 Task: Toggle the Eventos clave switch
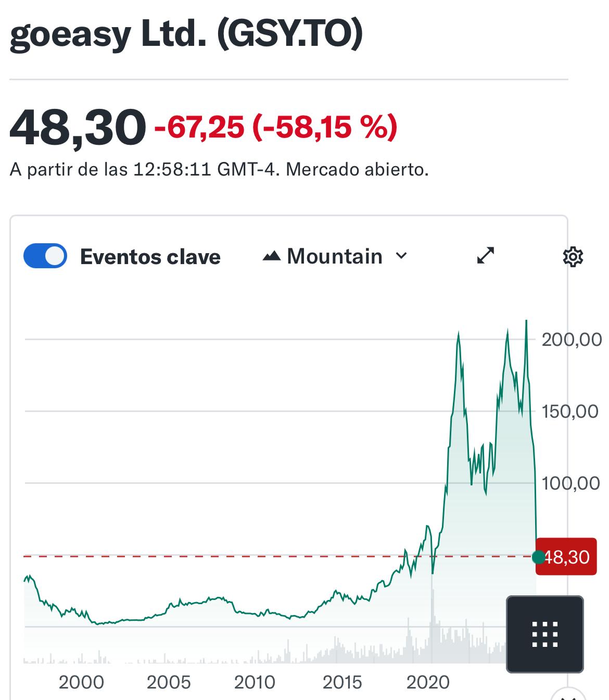tap(45, 256)
